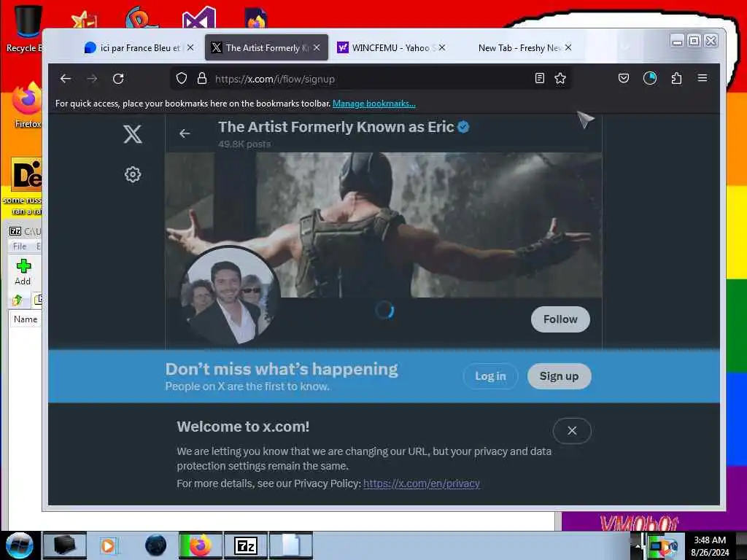Click the 'The Artist Formerly Known as Eric' heading
Image resolution: width=747 pixels, height=560 pixels.
tap(336, 127)
